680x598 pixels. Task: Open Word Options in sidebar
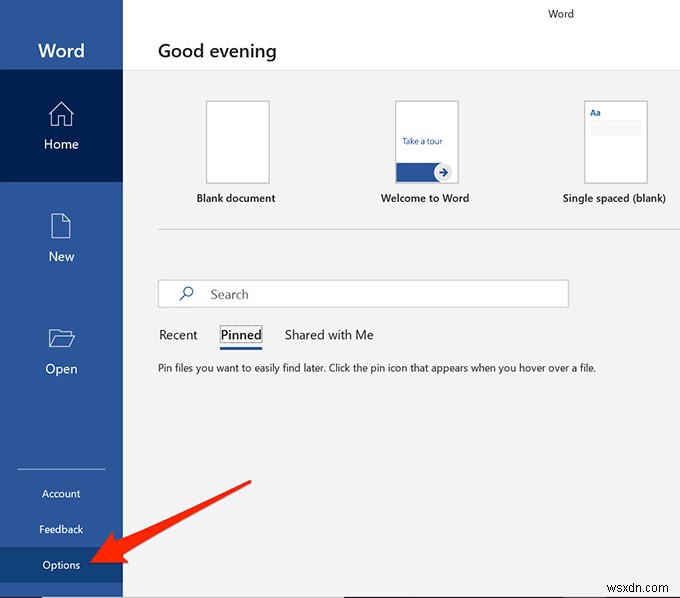coord(61,565)
